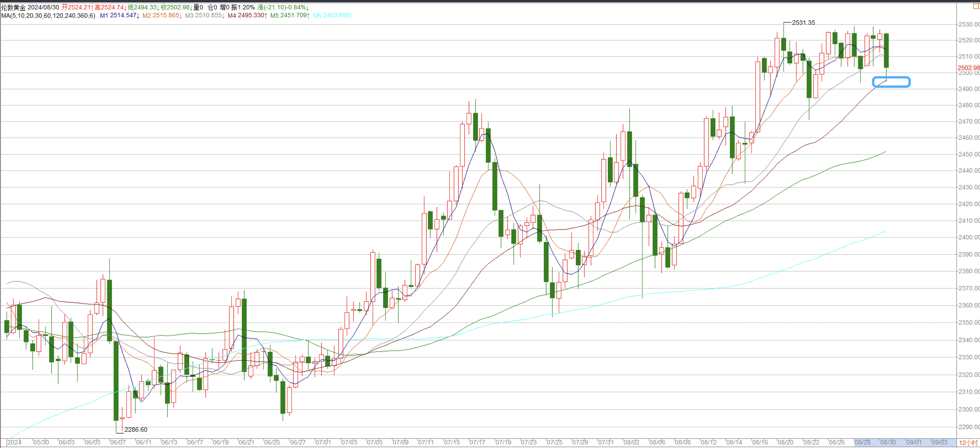Viewport: 980px width, 448px height.
Task: Click the 06/07 date axis label
Action: 118,442
